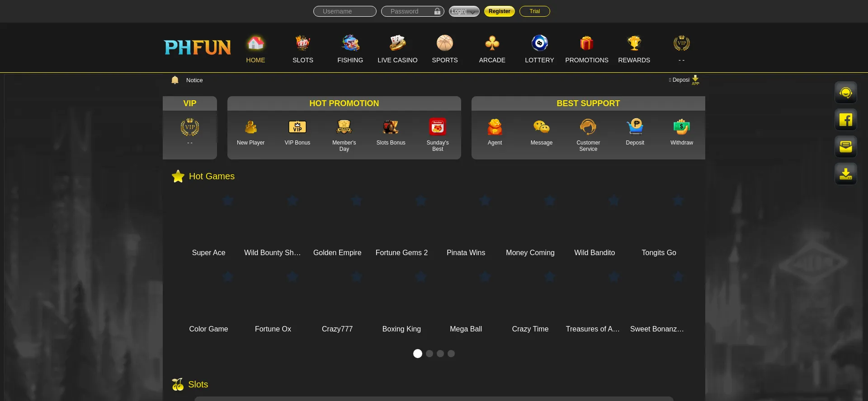Click the Trial button
868x401 pixels.
click(x=534, y=11)
